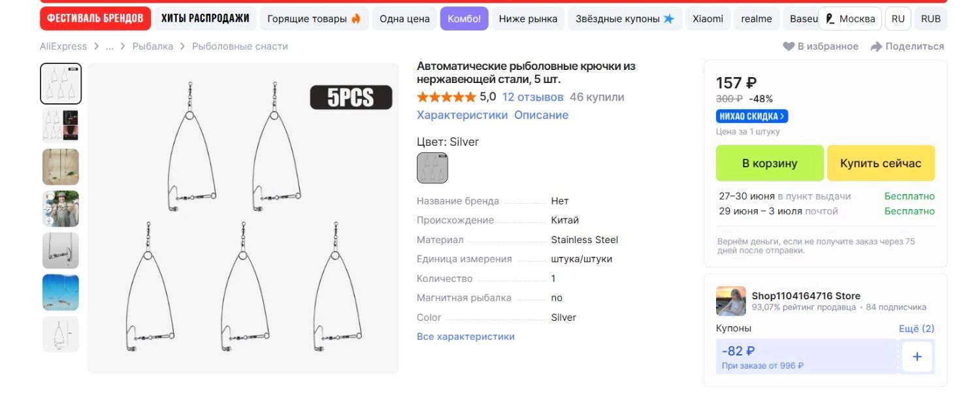Open the Звёздные купоны star chip
Viewport: 980px width, 396px height.
tap(625, 19)
